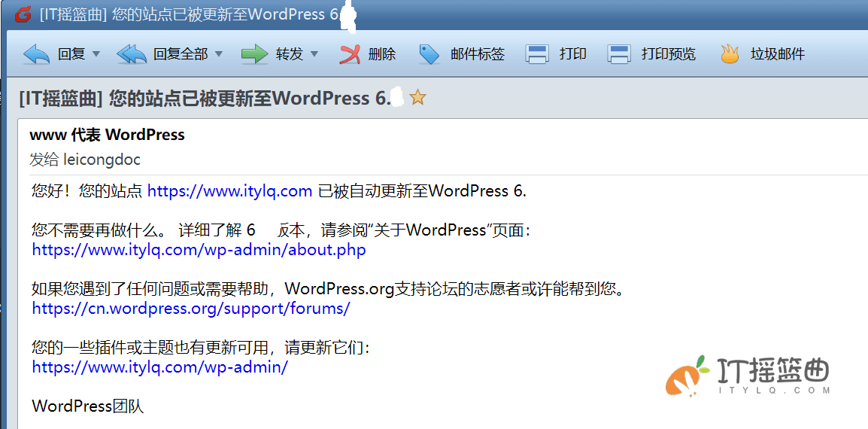Click the Print Preview printer icon
Image resolution: width=868 pixels, height=429 pixels.
coord(619,54)
